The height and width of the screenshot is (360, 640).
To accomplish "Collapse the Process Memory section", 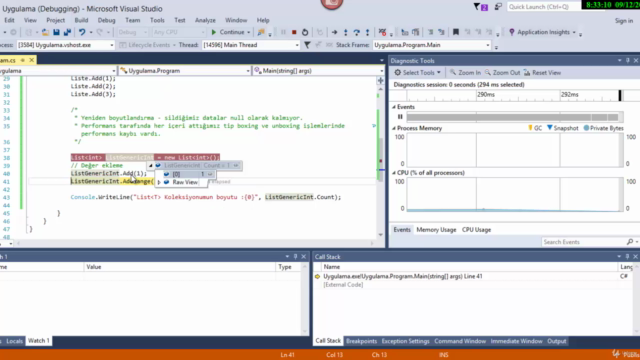I will [394, 128].
